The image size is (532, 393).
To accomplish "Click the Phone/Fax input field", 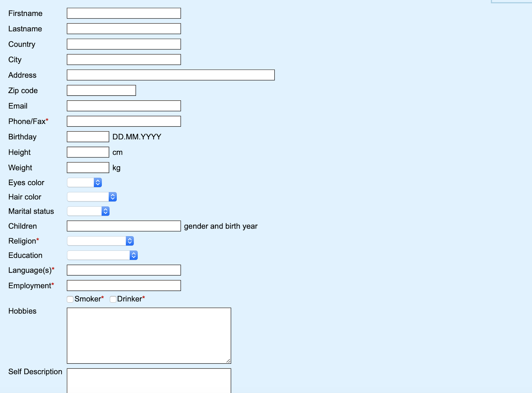I will (x=124, y=121).
